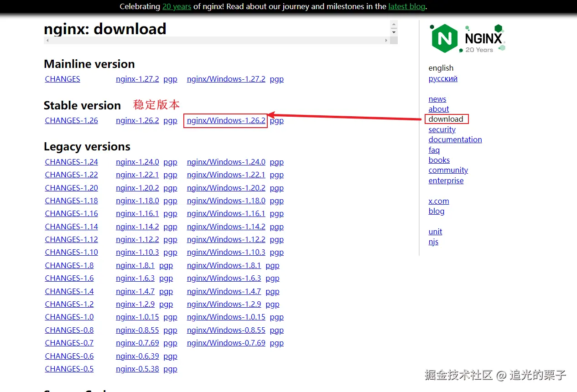Open pgp signature for nginx/Windows-1.20.2
Viewport: 577px width, 392px height.
coord(276,188)
